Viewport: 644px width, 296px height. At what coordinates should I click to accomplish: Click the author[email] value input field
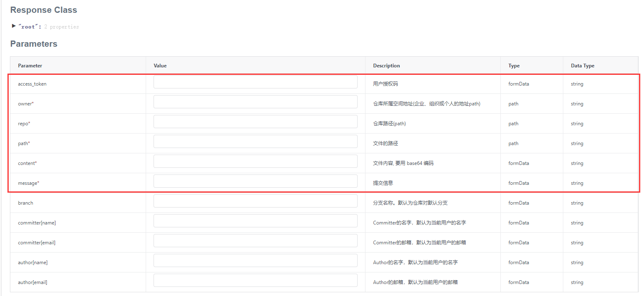255,280
